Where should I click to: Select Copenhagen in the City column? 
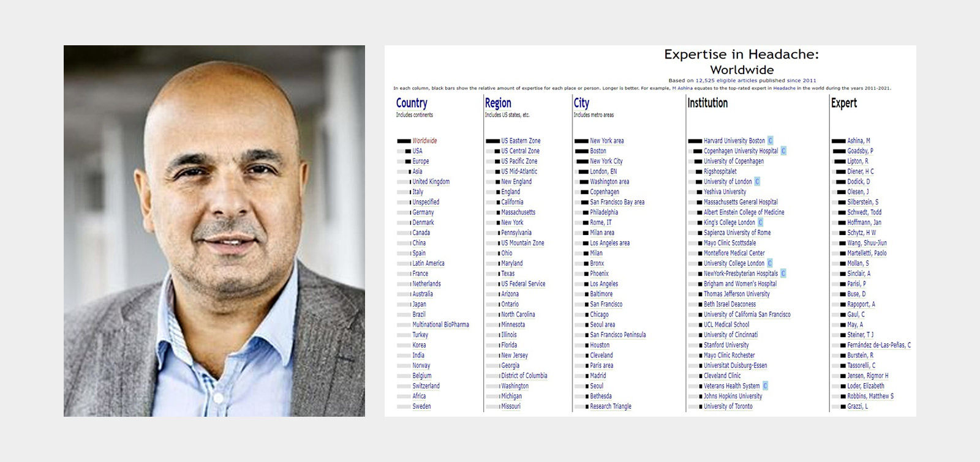pyautogui.click(x=605, y=192)
